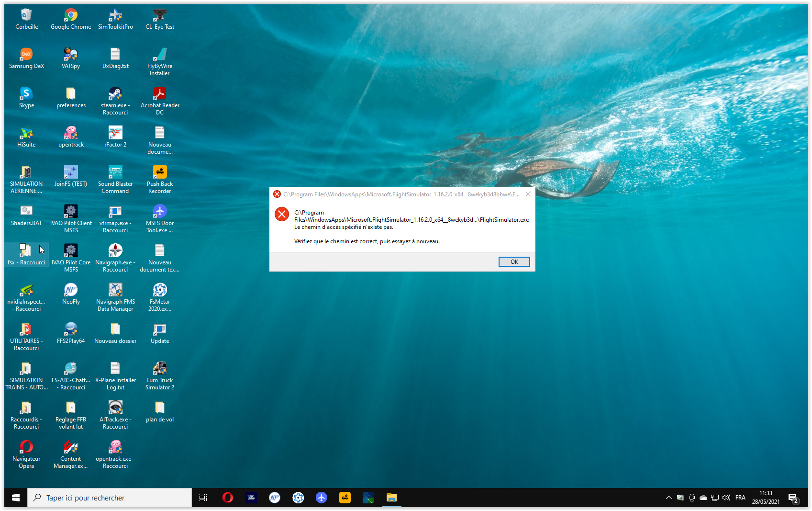Image resolution: width=812 pixels, height=511 pixels.
Task: Switch the FRA keyboard language indicator
Action: click(x=740, y=498)
